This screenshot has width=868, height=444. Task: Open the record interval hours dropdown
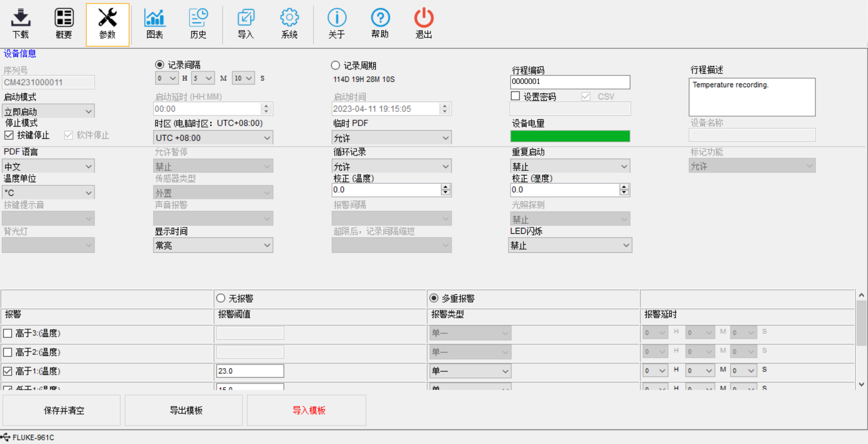(x=167, y=78)
